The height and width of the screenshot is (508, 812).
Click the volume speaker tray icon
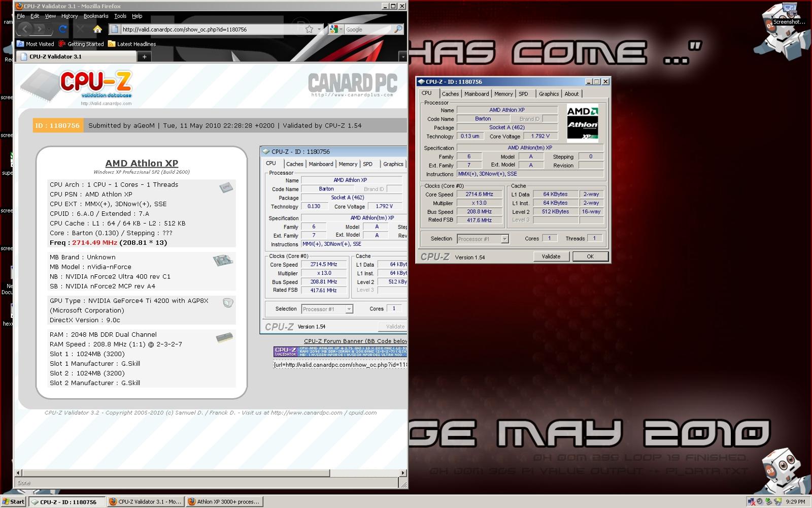(x=760, y=501)
